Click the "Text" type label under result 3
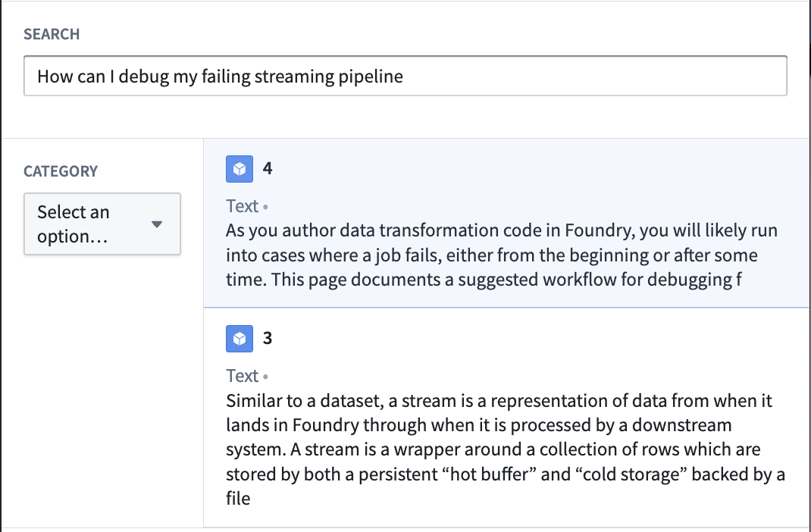Screen dimensions: 811x532 tap(242, 376)
